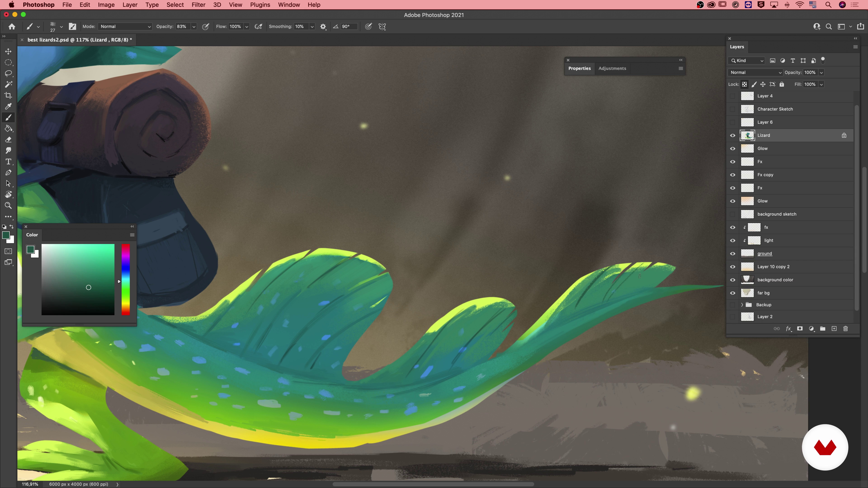This screenshot has width=868, height=488.
Task: Select the Lasso tool
Action: pos(8,73)
